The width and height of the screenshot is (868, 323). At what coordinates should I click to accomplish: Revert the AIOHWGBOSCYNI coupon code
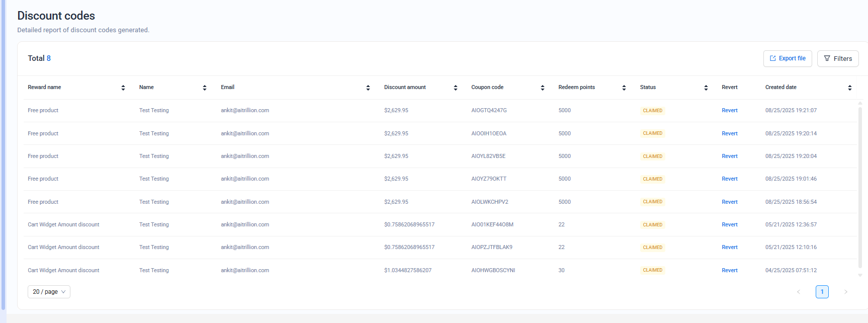[x=729, y=270]
